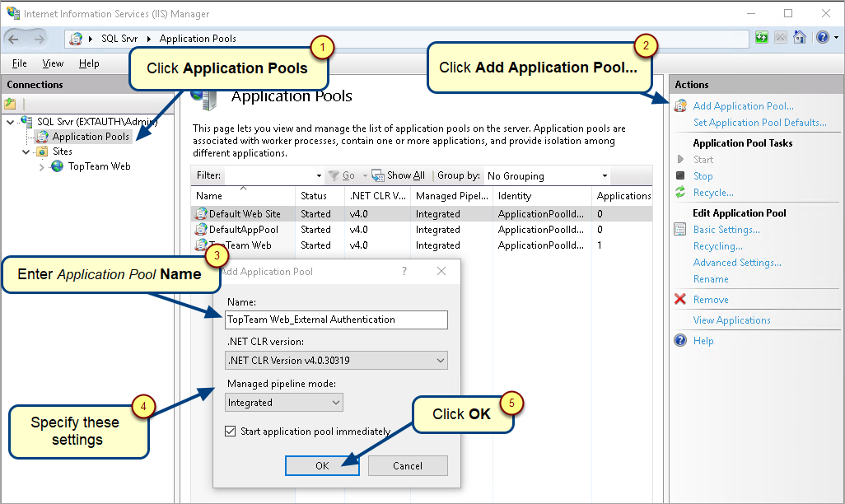Click the Help question icon in Actions

[680, 341]
